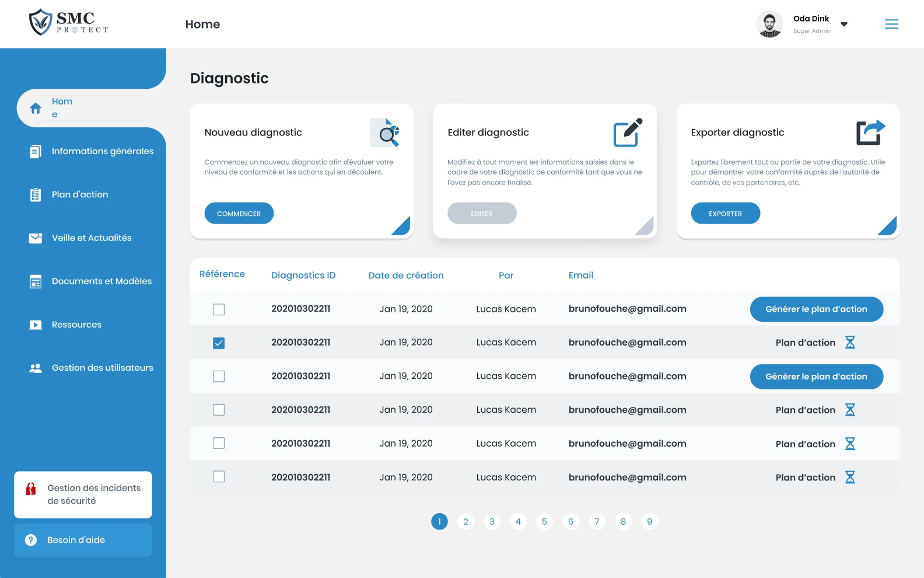Click the Oda Dink profile avatar
Viewport: 924px width, 578px height.
pyautogui.click(x=769, y=24)
